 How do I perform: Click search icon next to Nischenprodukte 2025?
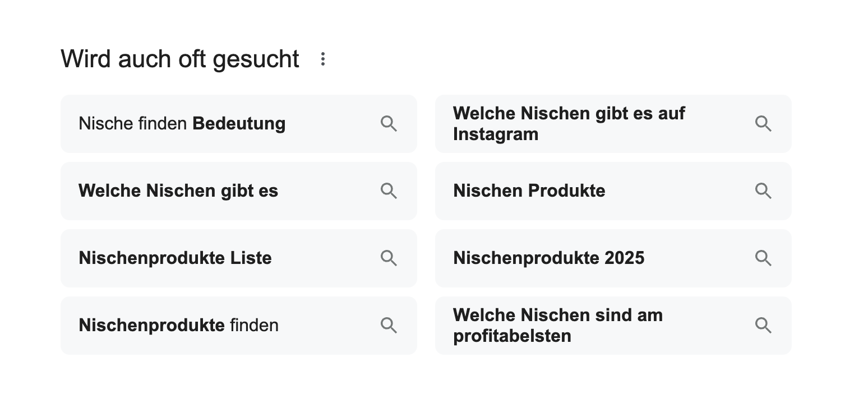(763, 258)
